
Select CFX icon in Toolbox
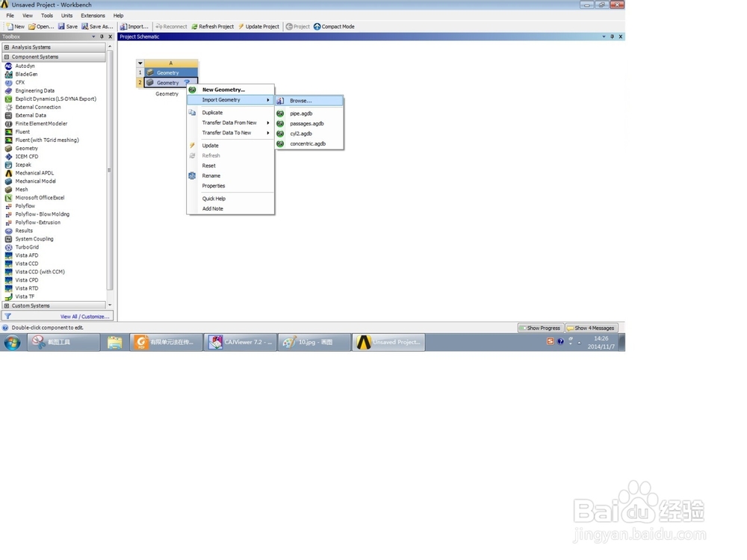8,82
